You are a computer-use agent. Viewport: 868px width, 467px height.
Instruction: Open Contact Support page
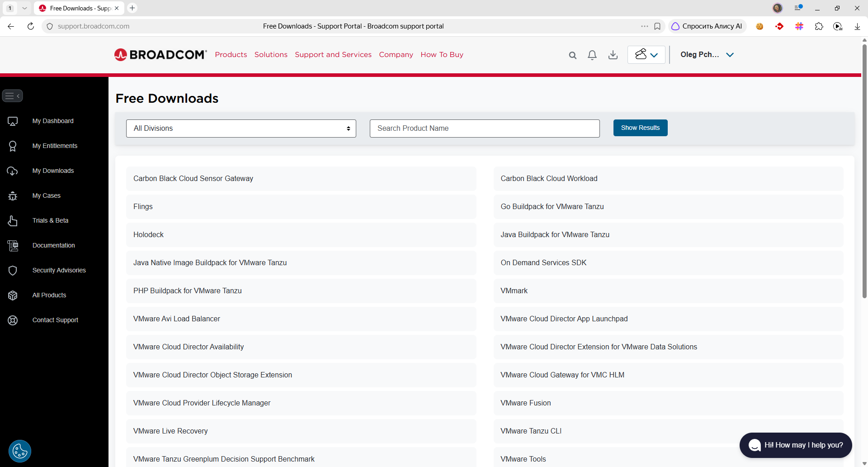tap(55, 320)
